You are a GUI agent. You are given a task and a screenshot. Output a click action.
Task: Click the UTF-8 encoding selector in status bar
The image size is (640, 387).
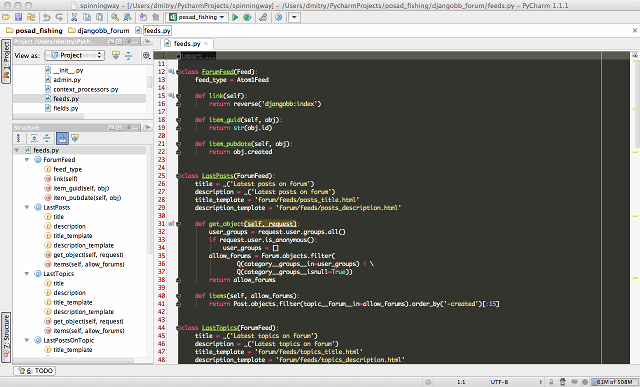[500, 382]
